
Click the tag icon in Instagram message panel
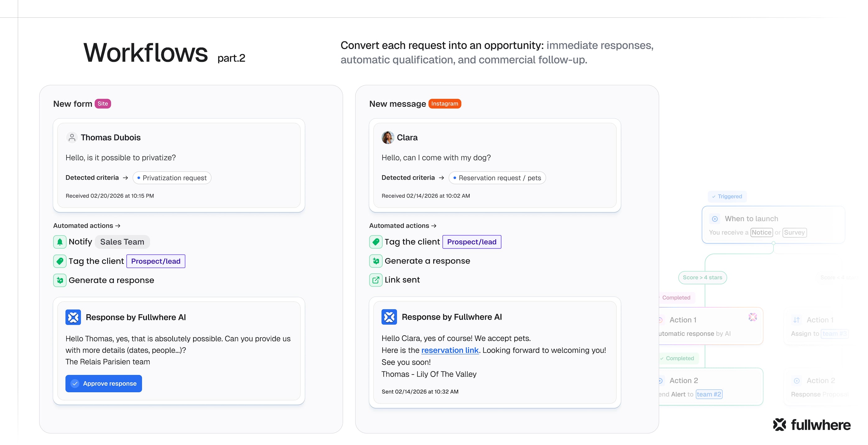tap(376, 242)
